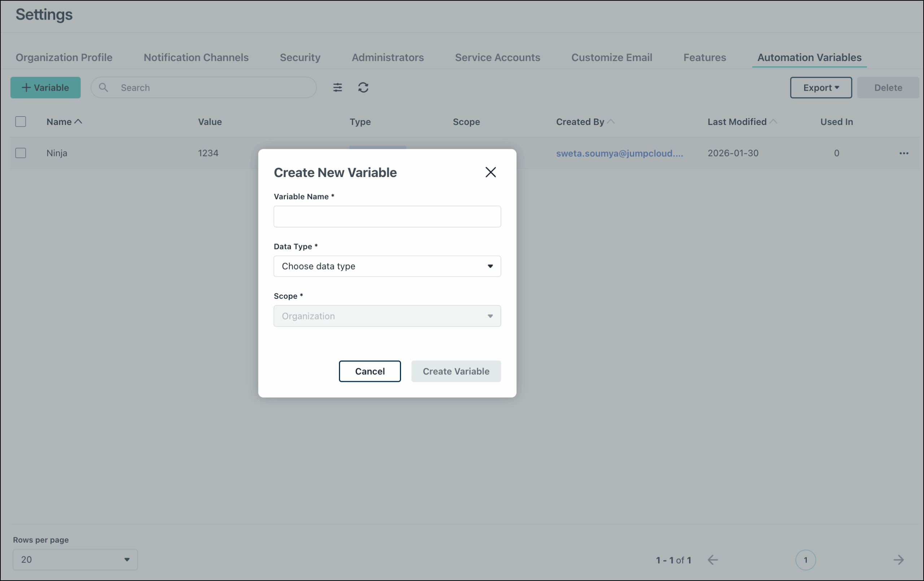This screenshot has width=924, height=581.
Task: Open the Ninja row three-dot menu
Action: click(x=904, y=153)
